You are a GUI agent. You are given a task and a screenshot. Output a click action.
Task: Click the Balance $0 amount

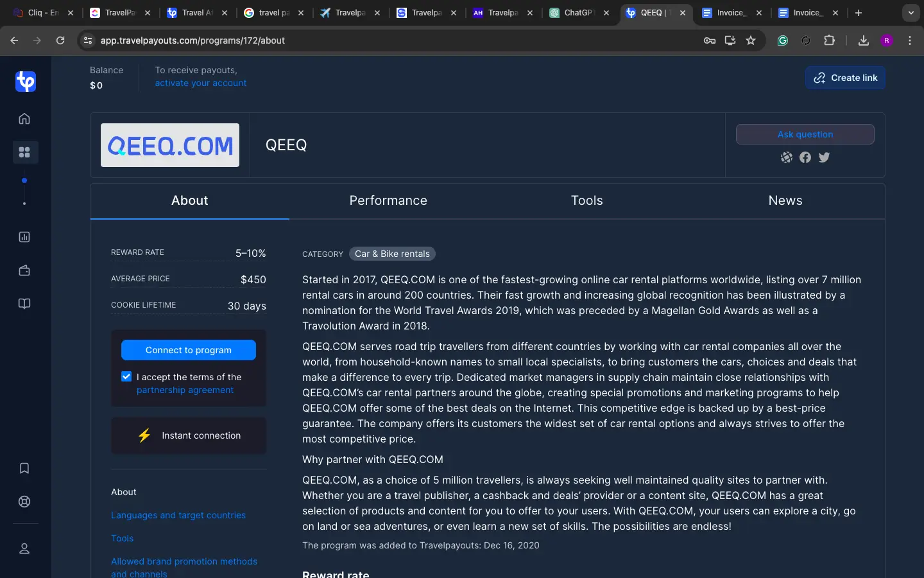click(x=96, y=85)
